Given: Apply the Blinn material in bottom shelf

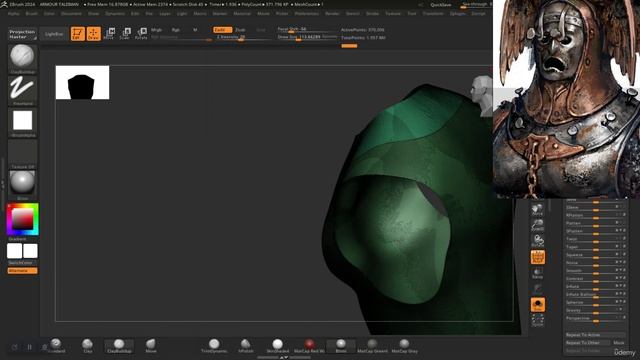Looking at the screenshot, I should pyautogui.click(x=341, y=345).
